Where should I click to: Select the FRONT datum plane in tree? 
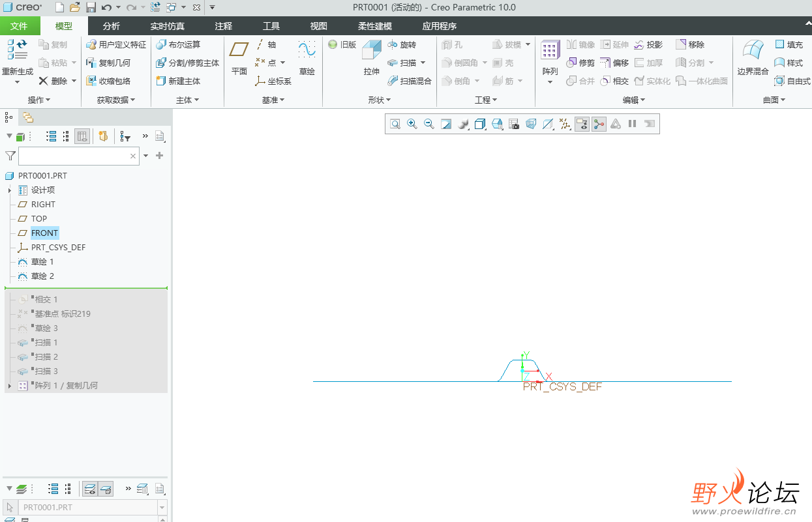click(x=44, y=233)
